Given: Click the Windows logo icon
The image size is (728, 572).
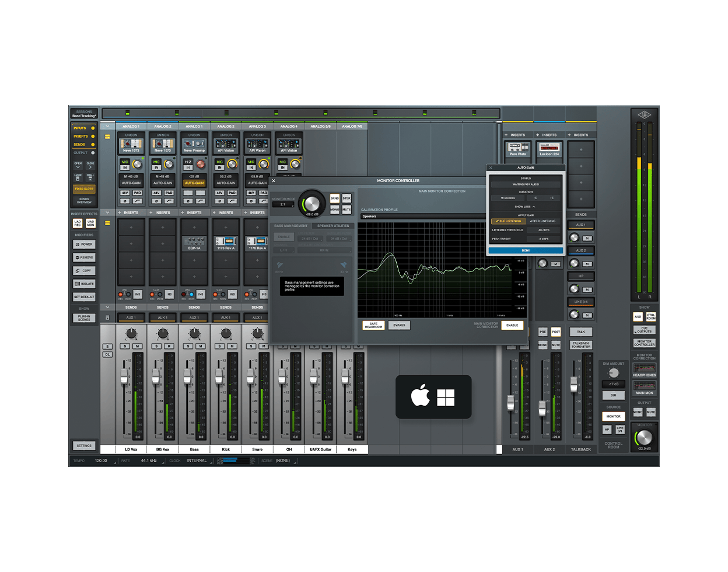Looking at the screenshot, I should (x=446, y=397).
